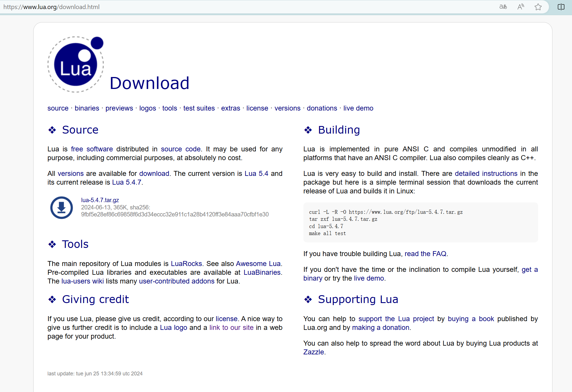
Task: Toggle the bookmark star for this page
Action: point(538,7)
